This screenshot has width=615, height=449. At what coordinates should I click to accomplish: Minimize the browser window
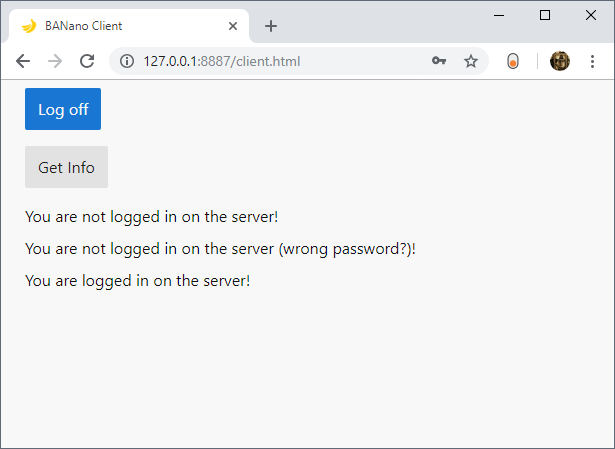coord(499,15)
